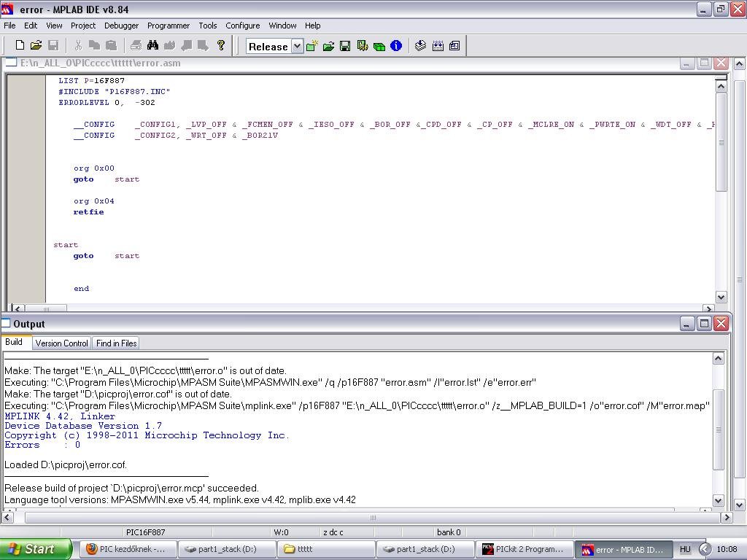
Task: Click the PIC16F887 device in status bar
Action: pyautogui.click(x=145, y=532)
